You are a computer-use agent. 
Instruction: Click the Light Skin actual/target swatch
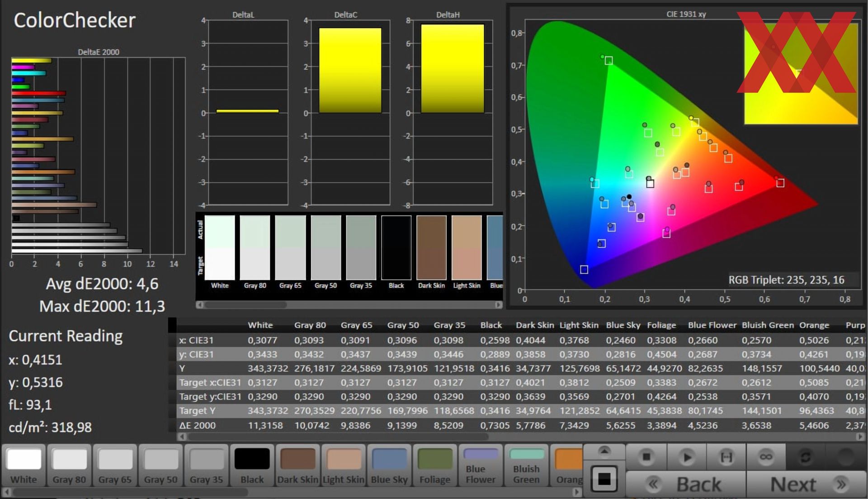point(467,247)
